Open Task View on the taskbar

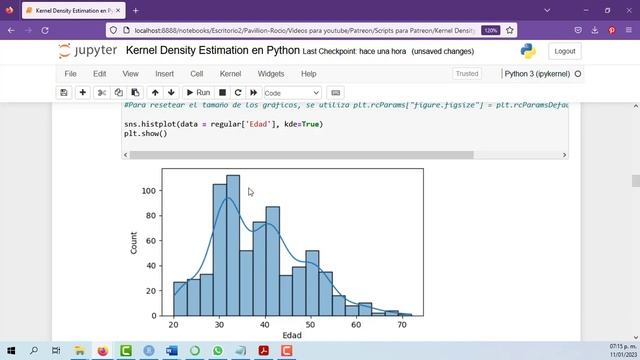click(56, 351)
